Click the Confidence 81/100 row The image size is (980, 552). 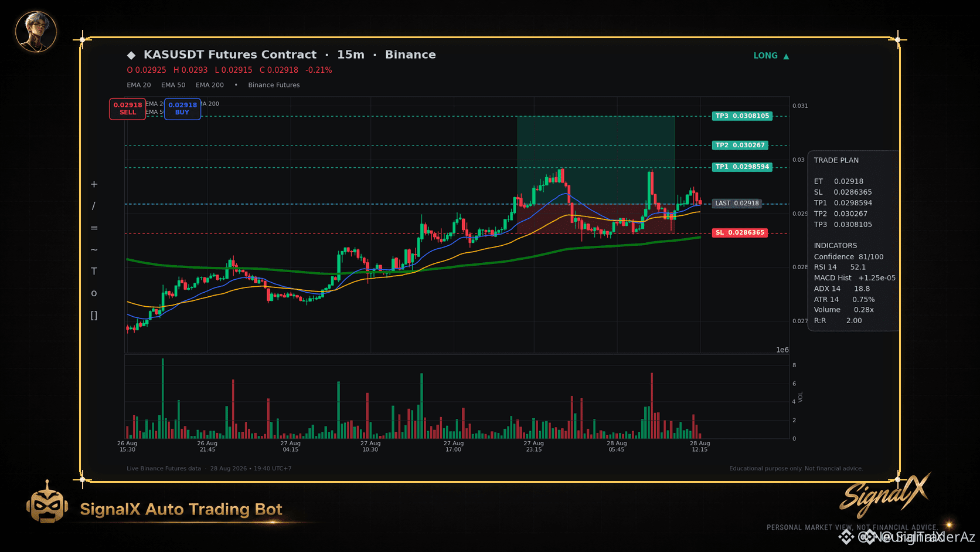848,257
